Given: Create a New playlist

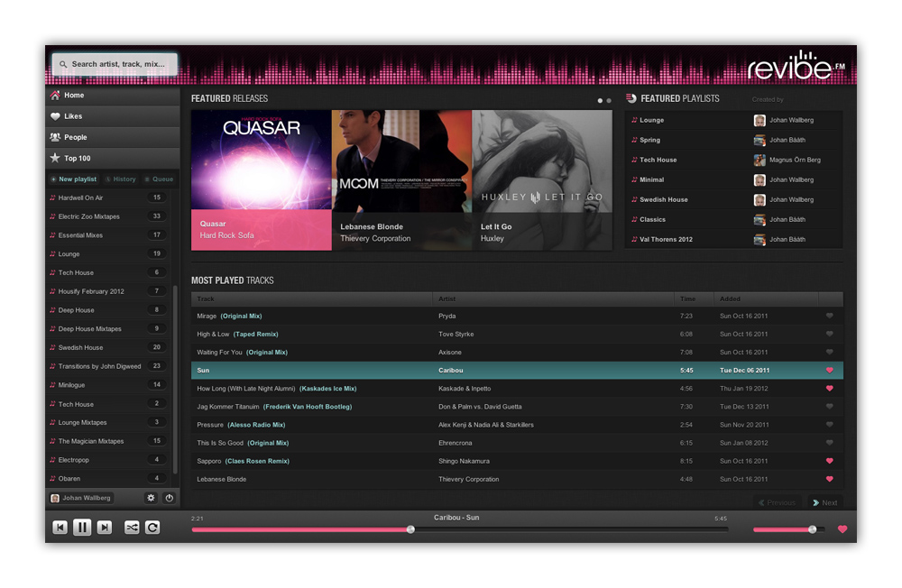Looking at the screenshot, I should pos(74,179).
